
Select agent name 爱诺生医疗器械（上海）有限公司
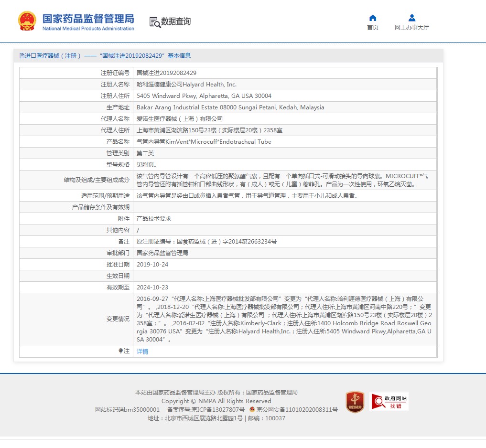[285, 118]
